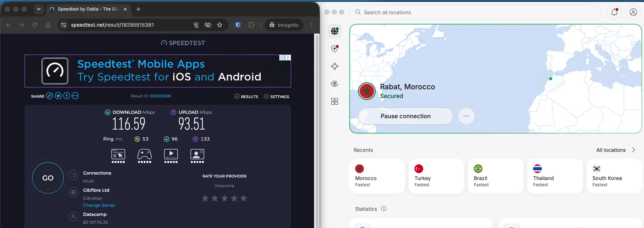Click the web browsing performance icon

click(x=118, y=156)
